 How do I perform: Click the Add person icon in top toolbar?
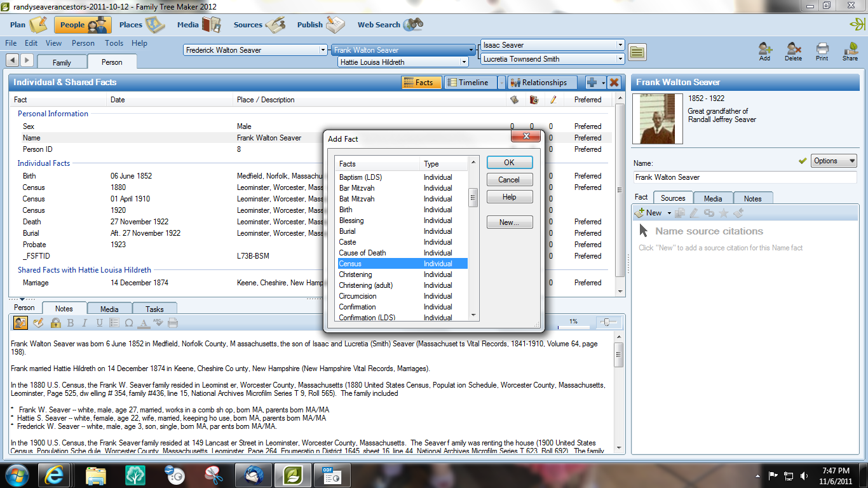tap(764, 51)
